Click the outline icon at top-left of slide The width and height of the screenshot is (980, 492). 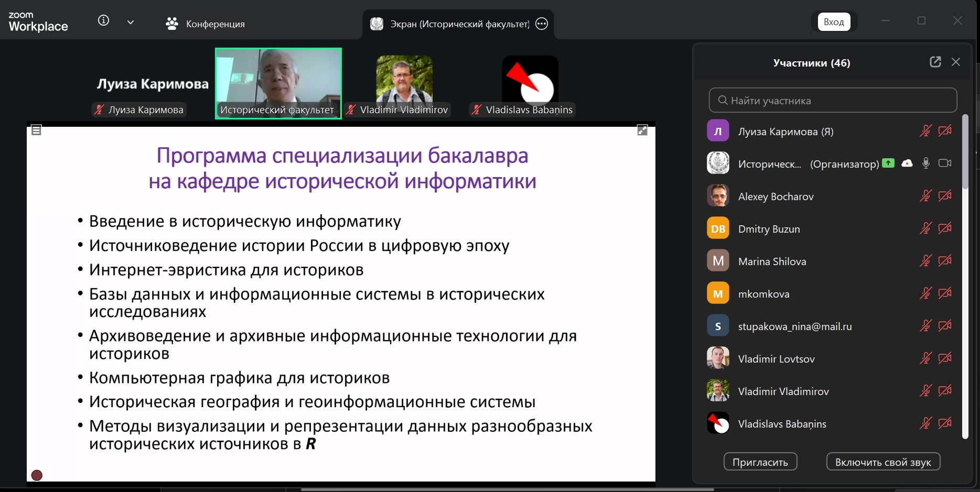point(36,129)
